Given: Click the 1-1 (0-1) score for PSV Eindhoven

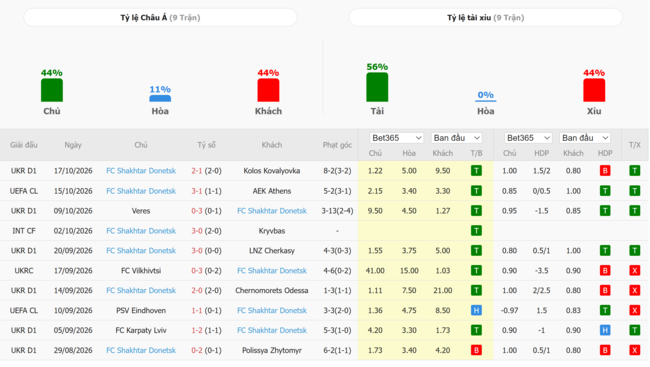Looking at the screenshot, I should pyautogui.click(x=206, y=310).
